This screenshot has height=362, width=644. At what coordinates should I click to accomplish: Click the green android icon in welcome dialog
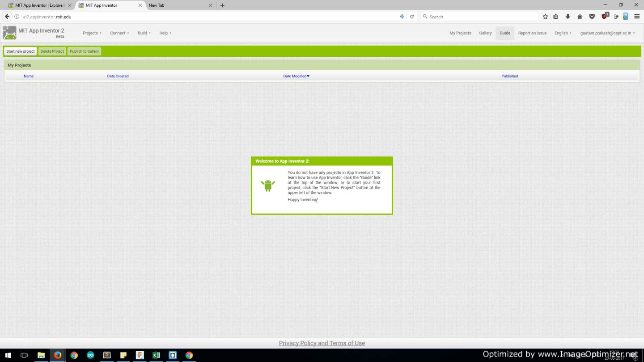tap(268, 185)
